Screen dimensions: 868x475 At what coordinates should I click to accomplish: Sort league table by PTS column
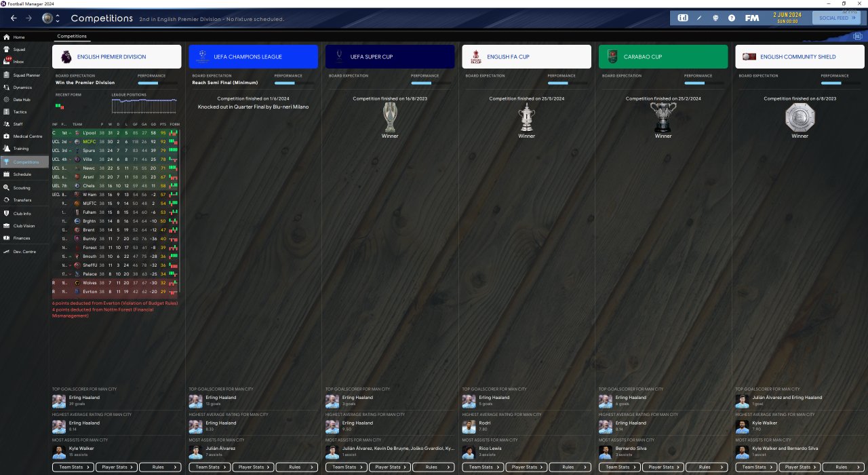click(163, 124)
